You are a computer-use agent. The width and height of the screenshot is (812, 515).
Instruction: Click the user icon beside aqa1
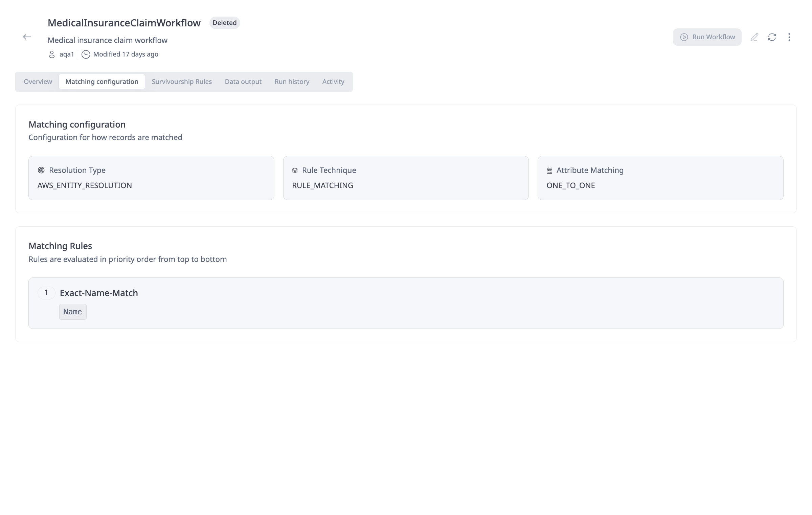click(52, 54)
